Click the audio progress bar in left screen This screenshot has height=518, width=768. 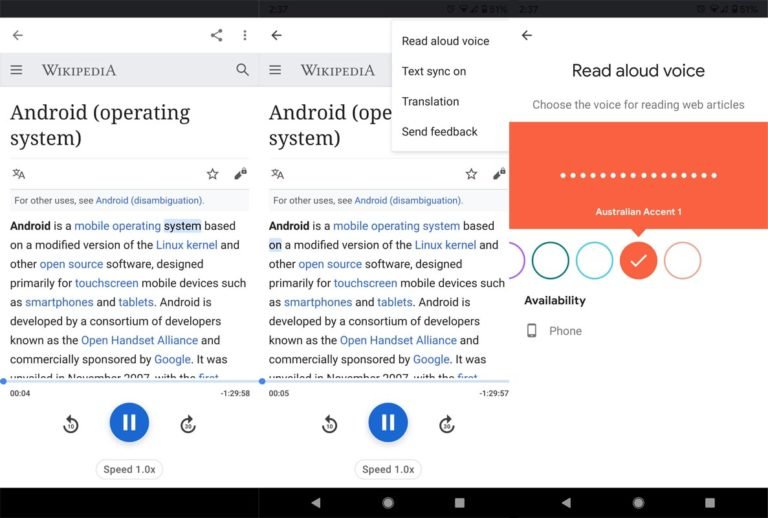point(129,381)
